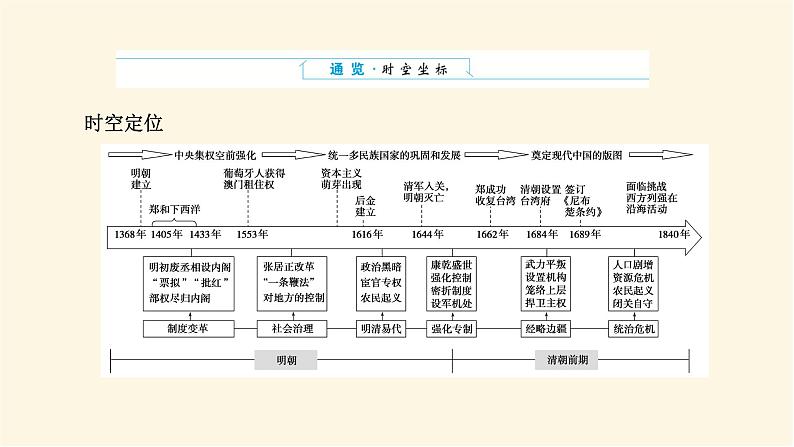
Task: Click 农民起义 under 资源危机
Action: pos(633,291)
